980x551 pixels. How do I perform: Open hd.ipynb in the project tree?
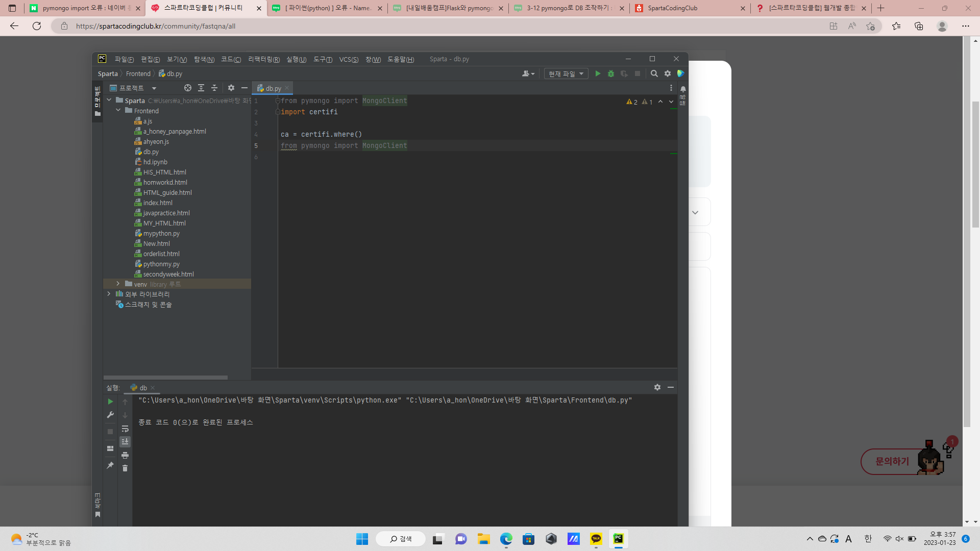155,162
